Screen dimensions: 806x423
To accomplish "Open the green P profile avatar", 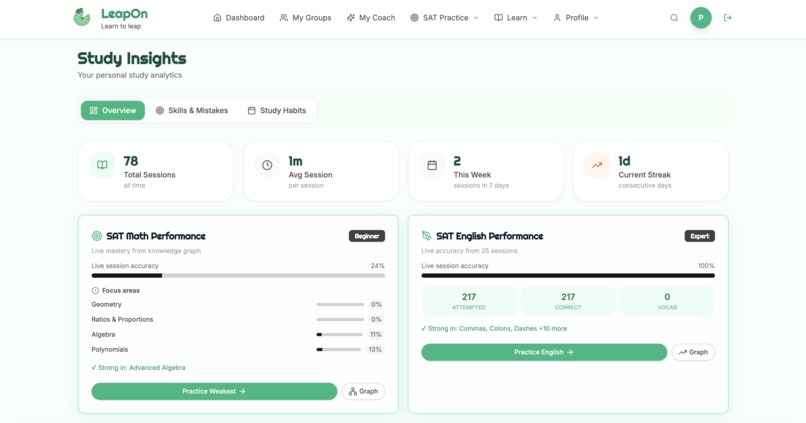I will click(701, 17).
